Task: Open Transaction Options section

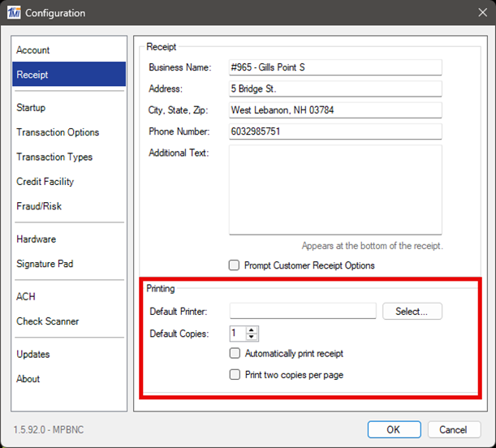Action: [x=58, y=132]
